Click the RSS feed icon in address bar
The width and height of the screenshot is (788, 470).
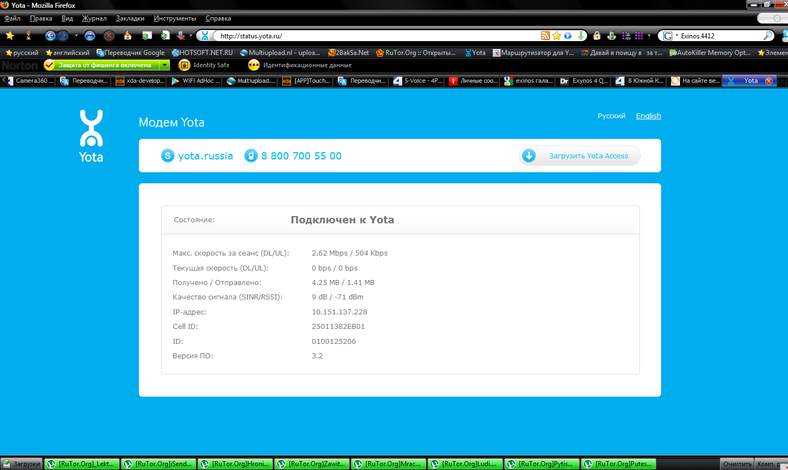[545, 36]
